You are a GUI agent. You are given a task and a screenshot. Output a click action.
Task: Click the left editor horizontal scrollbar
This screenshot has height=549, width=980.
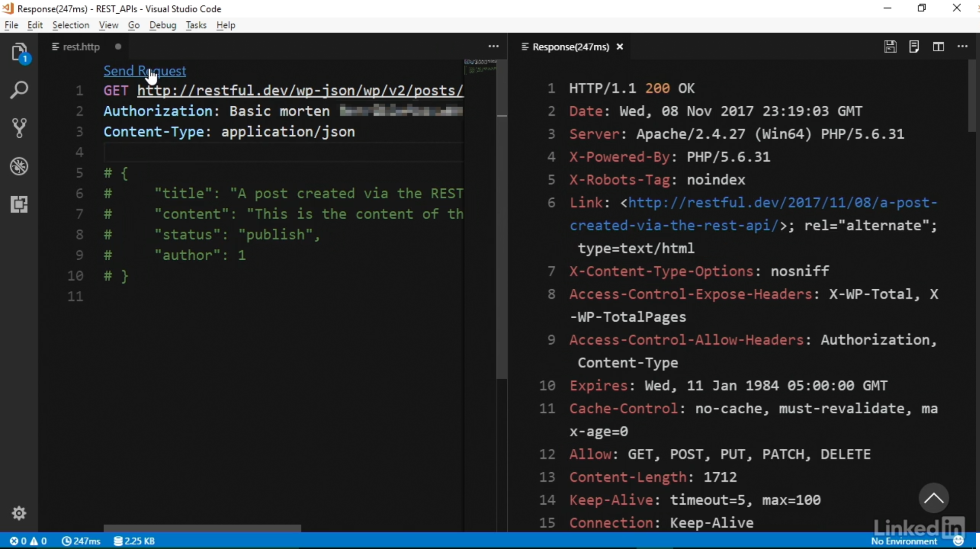[x=202, y=529]
